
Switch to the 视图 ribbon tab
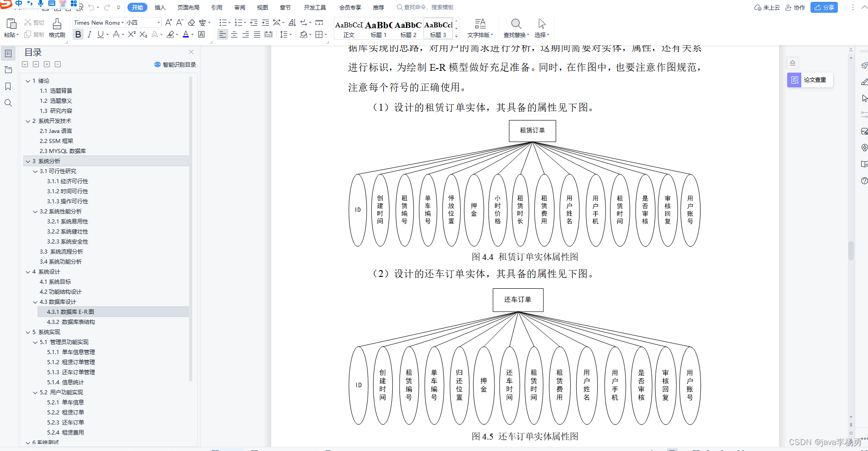(x=263, y=7)
